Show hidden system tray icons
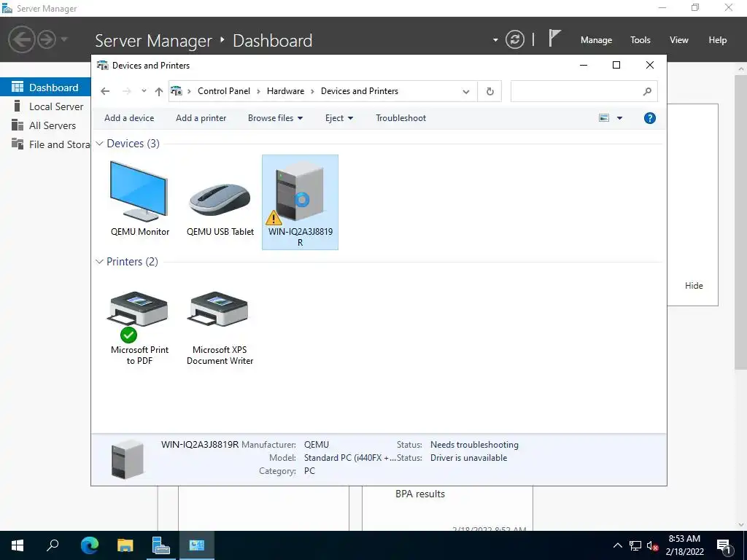This screenshot has width=747, height=560. (x=617, y=545)
